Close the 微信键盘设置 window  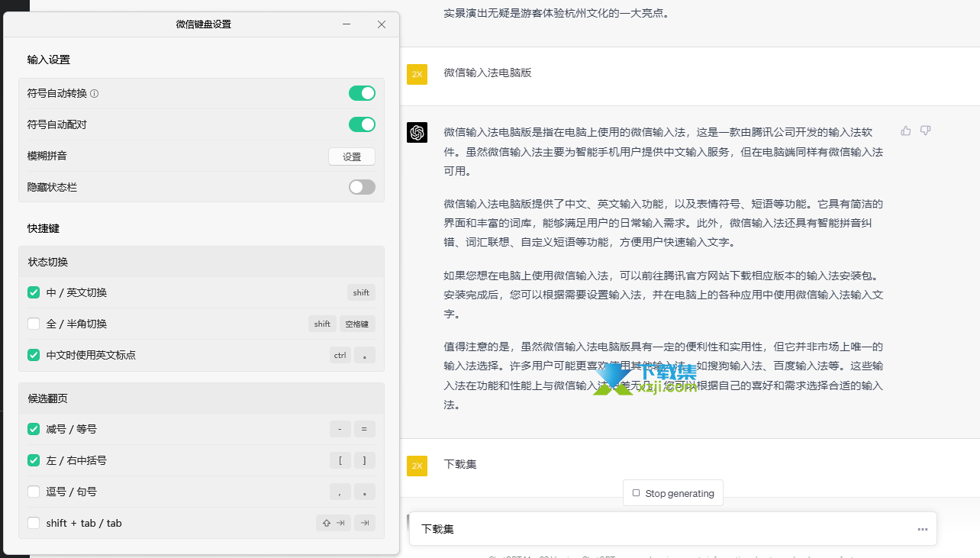click(x=382, y=24)
